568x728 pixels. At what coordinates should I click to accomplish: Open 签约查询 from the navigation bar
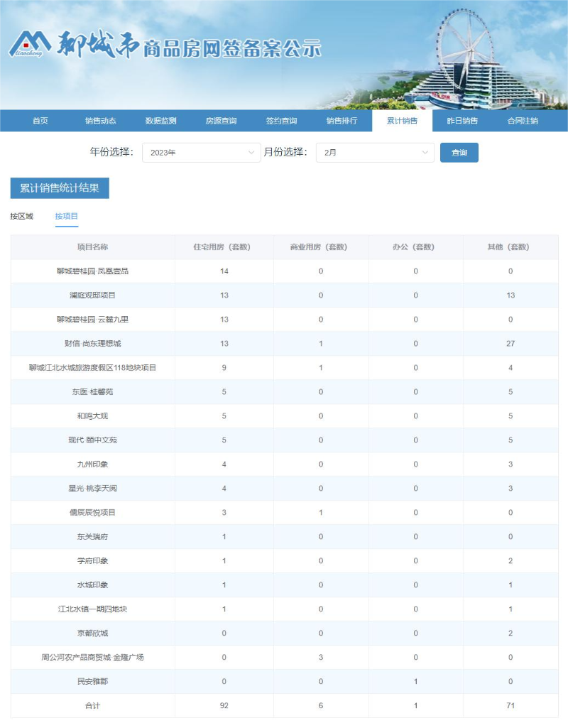coord(280,121)
